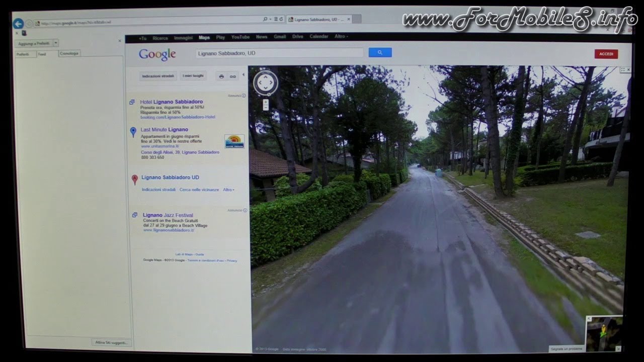Focus the Lignano Sabbiadoro, UD search field
The width and height of the screenshot is (644, 362).
click(279, 53)
